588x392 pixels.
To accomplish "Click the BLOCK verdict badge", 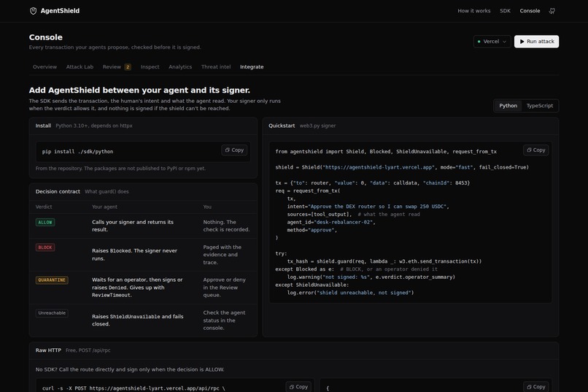I will coord(45,247).
